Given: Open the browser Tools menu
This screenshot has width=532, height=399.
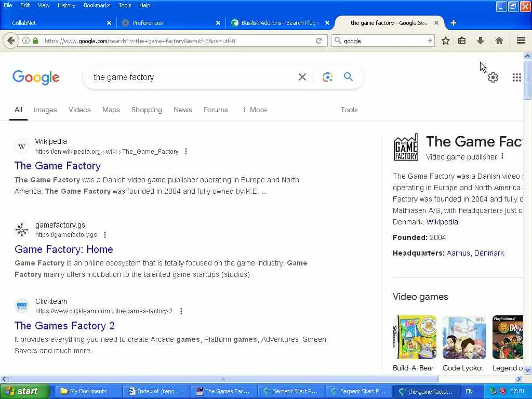Looking at the screenshot, I should pos(125,5).
